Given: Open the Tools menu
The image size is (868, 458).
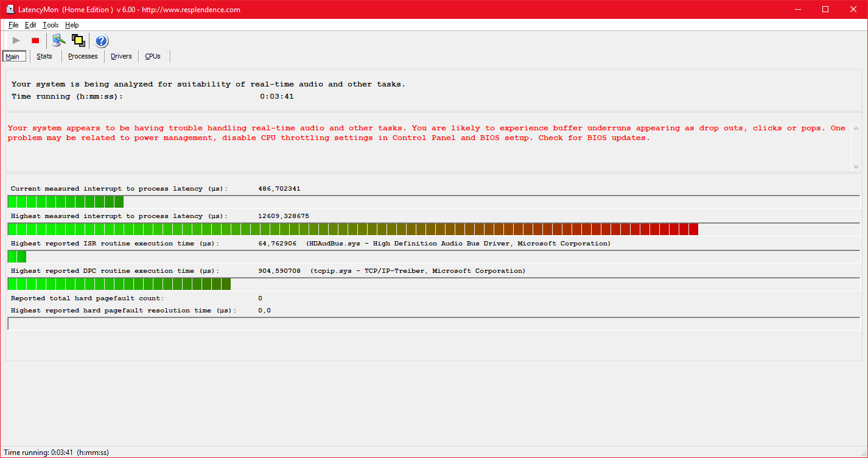Looking at the screenshot, I should pyautogui.click(x=51, y=25).
